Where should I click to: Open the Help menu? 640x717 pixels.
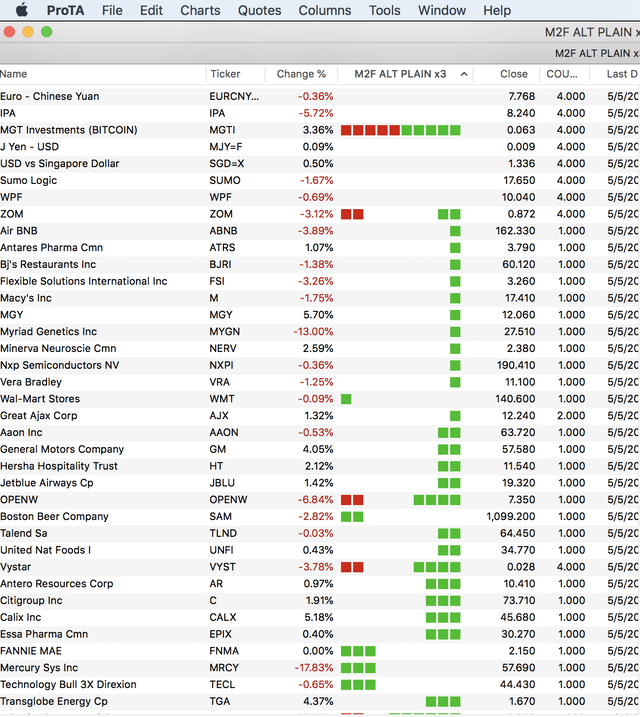[497, 10]
